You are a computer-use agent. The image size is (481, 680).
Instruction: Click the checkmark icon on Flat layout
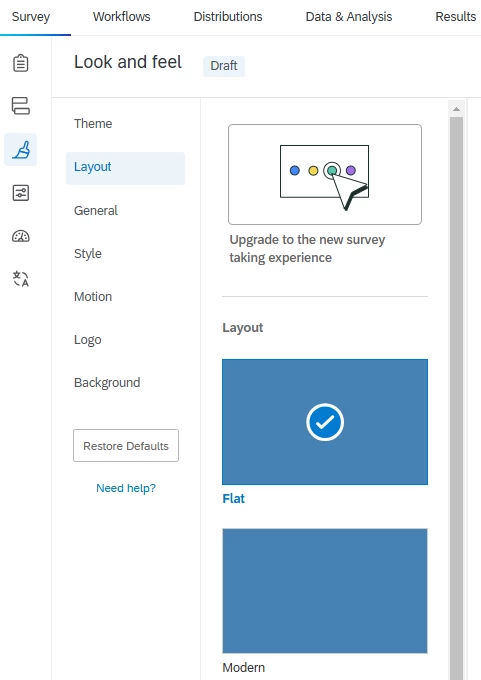(x=325, y=422)
